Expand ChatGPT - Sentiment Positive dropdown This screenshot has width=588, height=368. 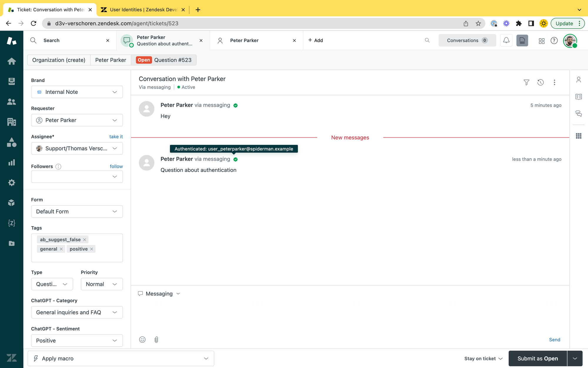point(77,340)
